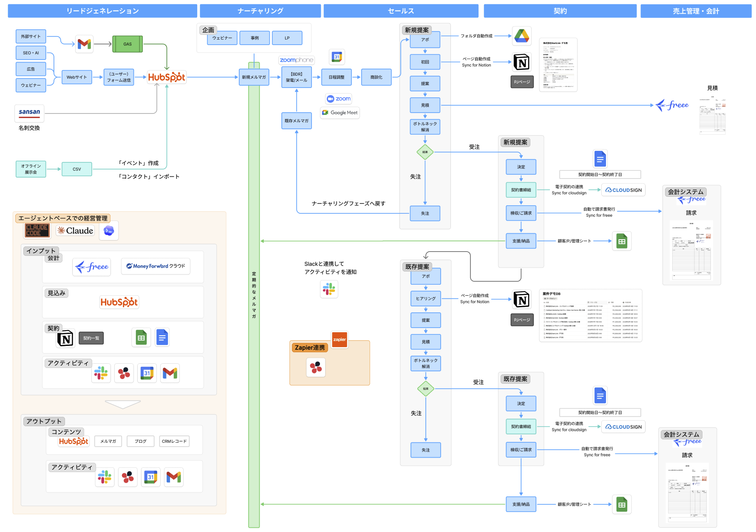Screen dimensions: 756x532
Task: Click the 「コンタクト」インポート label
Action: pos(149,176)
